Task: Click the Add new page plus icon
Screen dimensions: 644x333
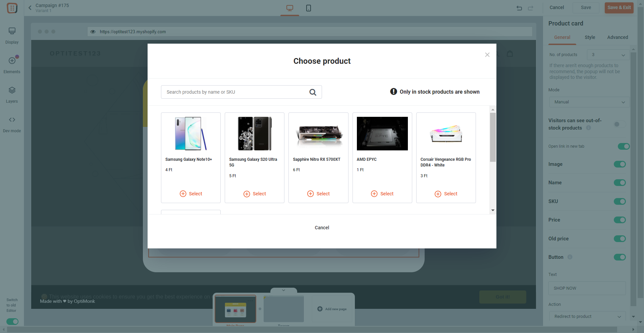Action: click(320, 309)
